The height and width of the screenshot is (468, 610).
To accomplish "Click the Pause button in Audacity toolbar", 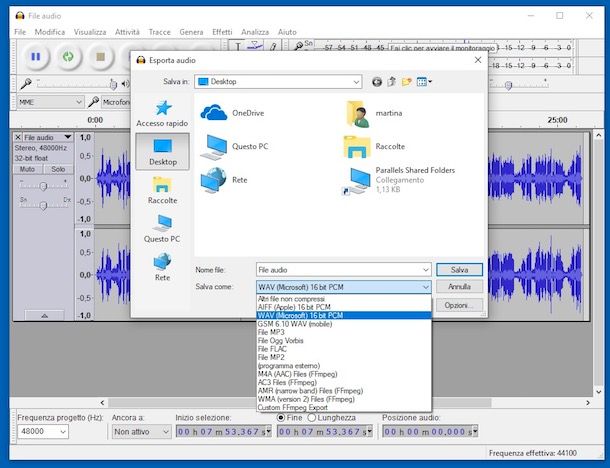I will click(x=36, y=57).
